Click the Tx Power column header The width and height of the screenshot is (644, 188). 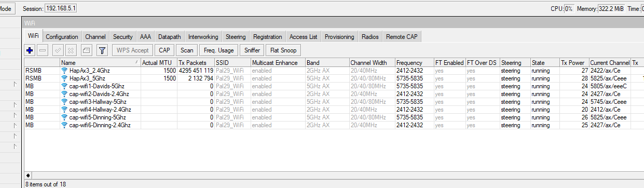pyautogui.click(x=574, y=63)
